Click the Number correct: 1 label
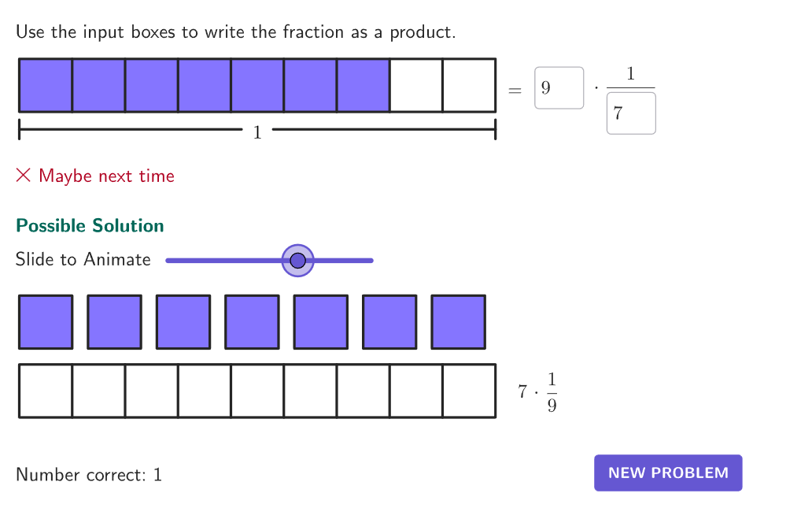This screenshot has width=812, height=508. coord(89,474)
